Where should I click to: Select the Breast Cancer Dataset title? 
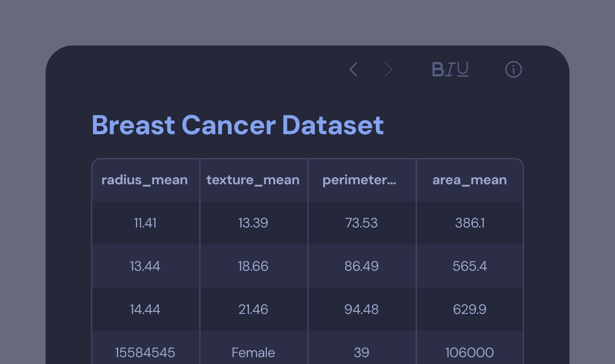tap(238, 125)
